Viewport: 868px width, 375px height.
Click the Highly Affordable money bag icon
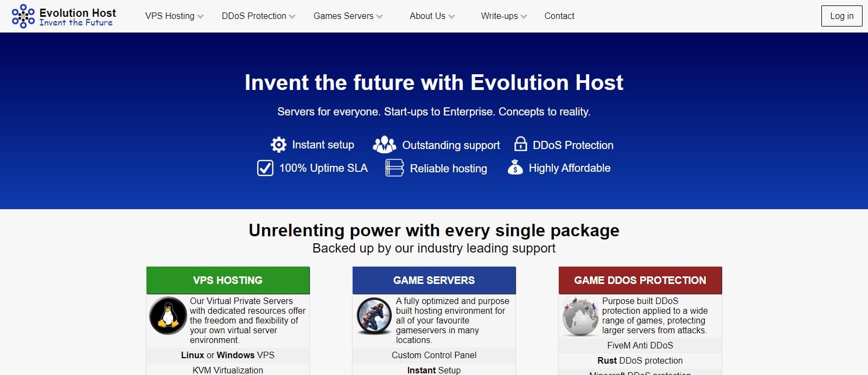pyautogui.click(x=515, y=167)
